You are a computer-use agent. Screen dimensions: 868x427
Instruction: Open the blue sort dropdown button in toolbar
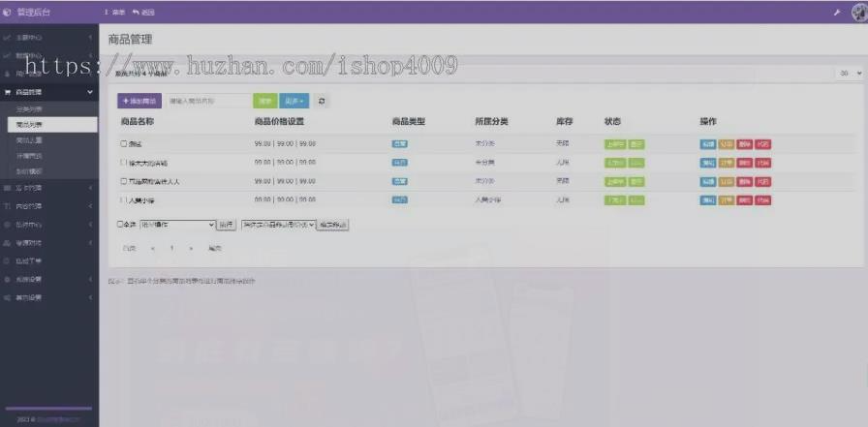pos(294,102)
